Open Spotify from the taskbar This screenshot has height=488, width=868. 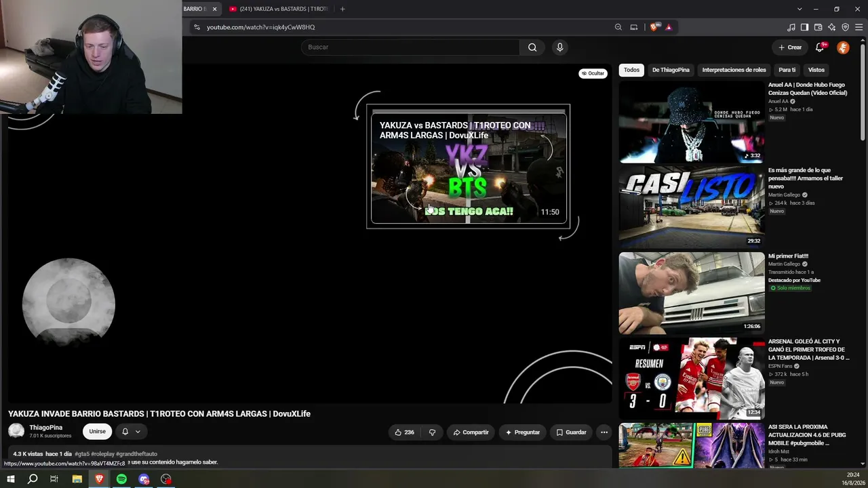(x=121, y=479)
